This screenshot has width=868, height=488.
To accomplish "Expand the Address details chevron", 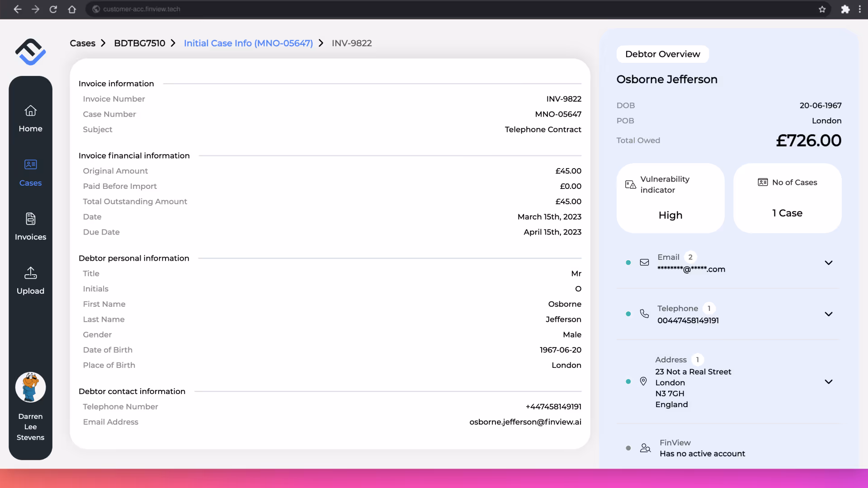I will coord(828,382).
